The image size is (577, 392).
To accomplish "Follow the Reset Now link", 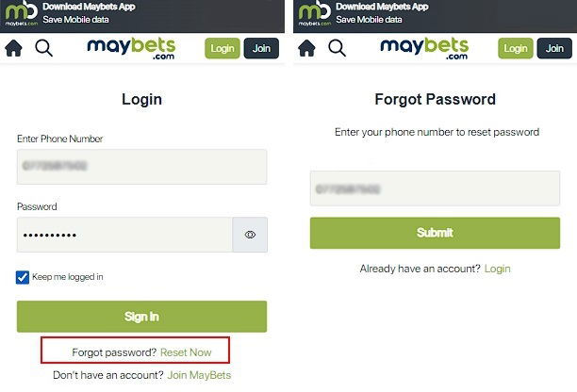I will (186, 352).
